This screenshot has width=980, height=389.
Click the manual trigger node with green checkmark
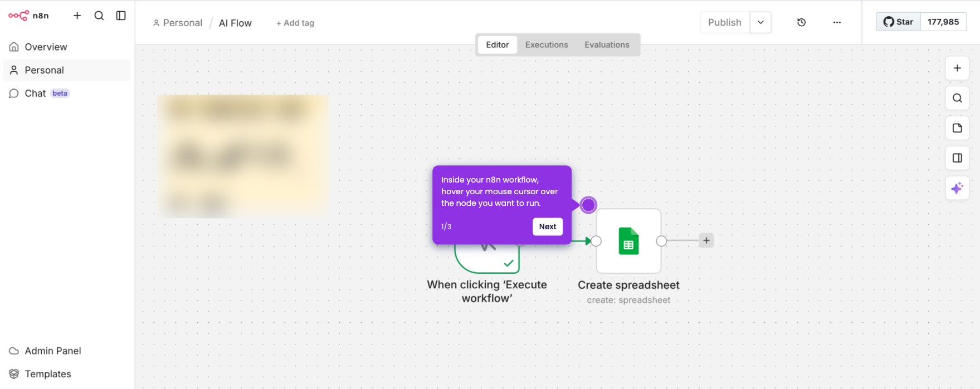[487, 258]
